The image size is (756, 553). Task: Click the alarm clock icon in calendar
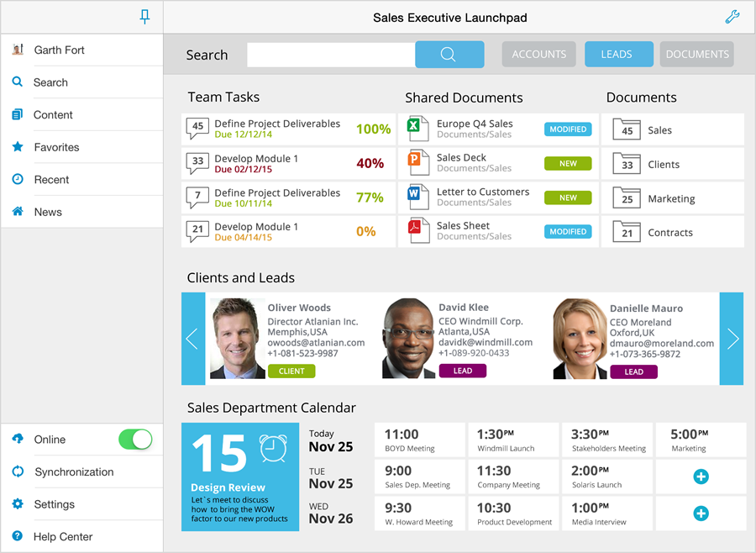pos(273,450)
